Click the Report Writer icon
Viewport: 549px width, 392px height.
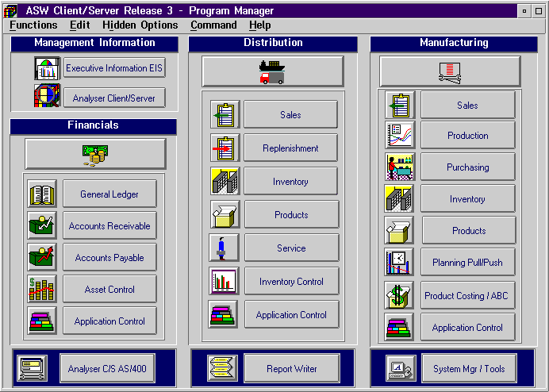(223, 368)
